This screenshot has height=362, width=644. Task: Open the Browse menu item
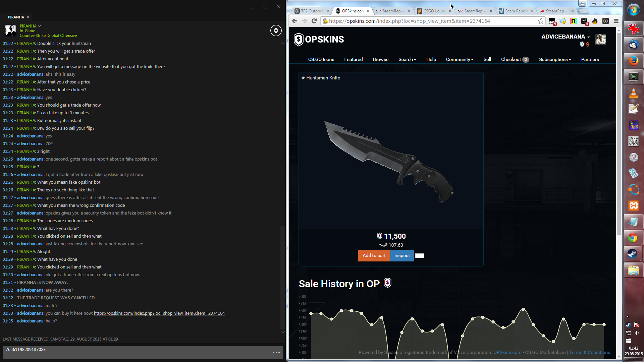point(380,60)
